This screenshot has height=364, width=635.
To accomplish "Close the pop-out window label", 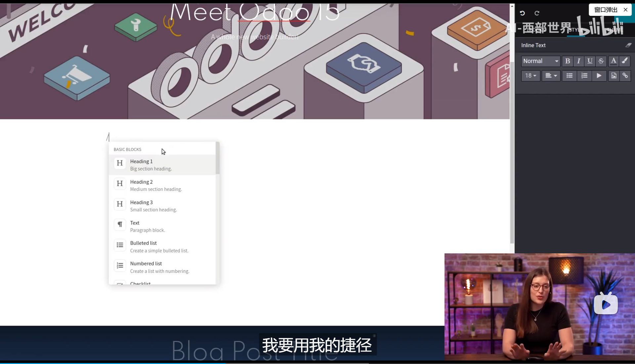I will pyautogui.click(x=625, y=10).
